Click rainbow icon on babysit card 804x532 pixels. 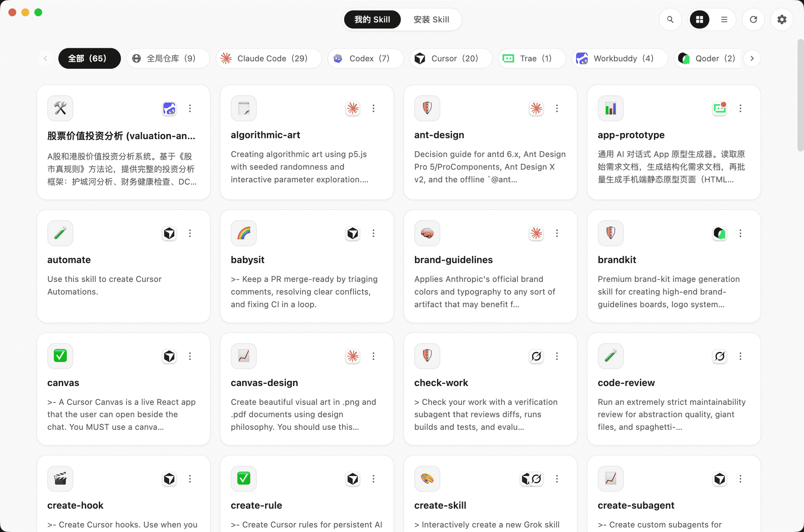click(244, 233)
